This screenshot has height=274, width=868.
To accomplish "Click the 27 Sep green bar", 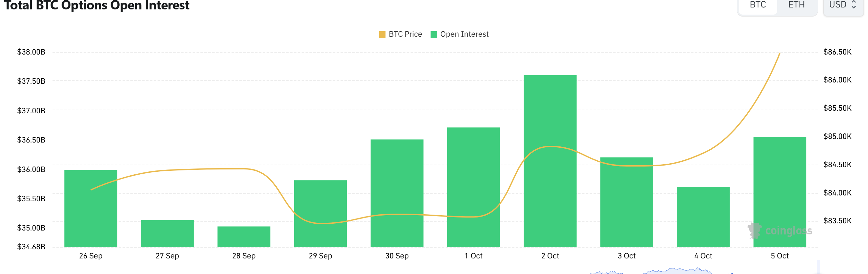I will 167,233.
